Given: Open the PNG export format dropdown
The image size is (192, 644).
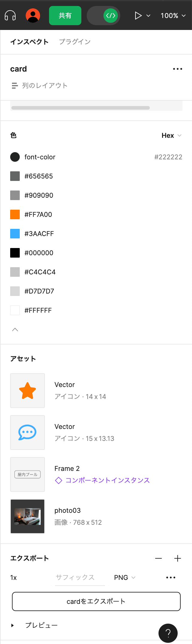Looking at the screenshot, I should 124,577.
